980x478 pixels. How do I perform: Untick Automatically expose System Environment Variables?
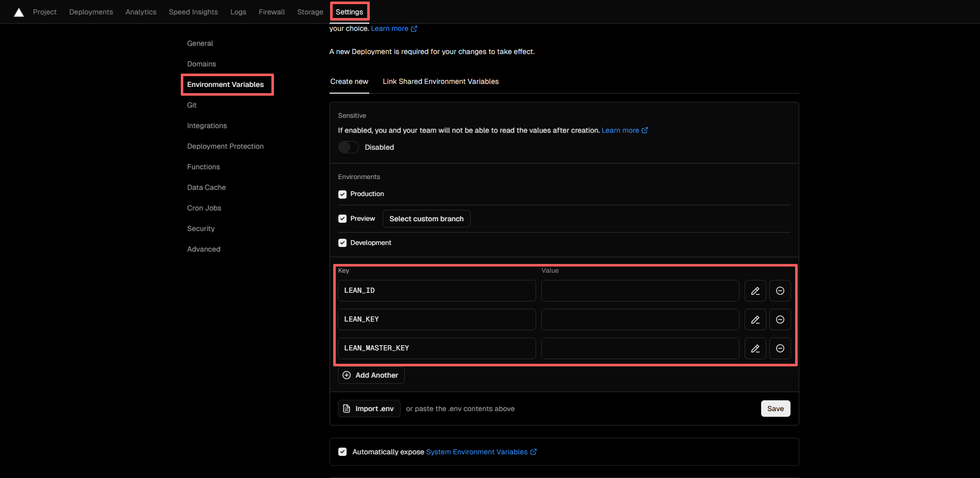click(x=342, y=452)
